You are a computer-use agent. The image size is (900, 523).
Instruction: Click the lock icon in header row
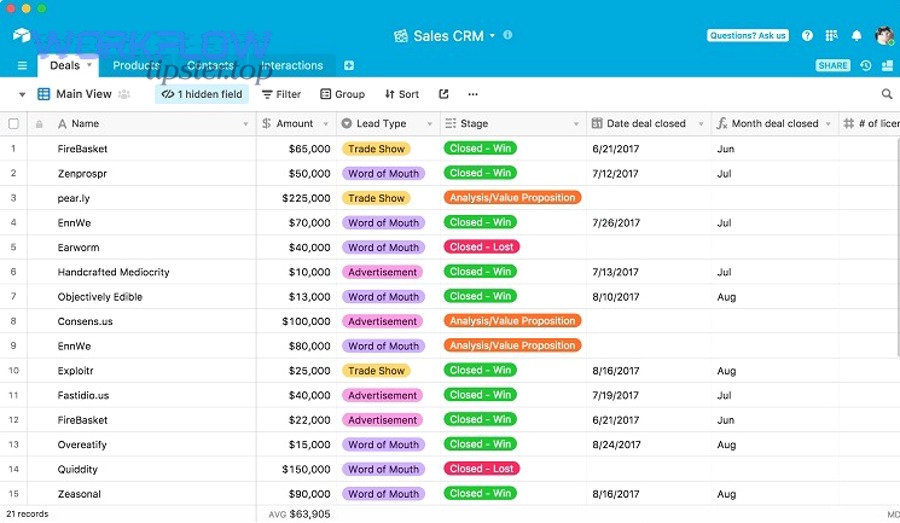pyautogui.click(x=39, y=124)
